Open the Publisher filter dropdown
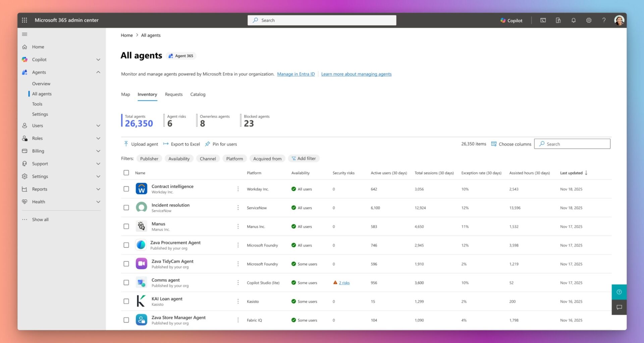 [149, 159]
